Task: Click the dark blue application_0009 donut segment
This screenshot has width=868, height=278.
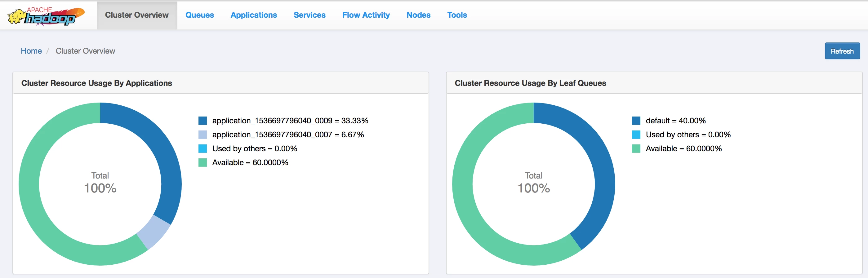Action: (162, 148)
